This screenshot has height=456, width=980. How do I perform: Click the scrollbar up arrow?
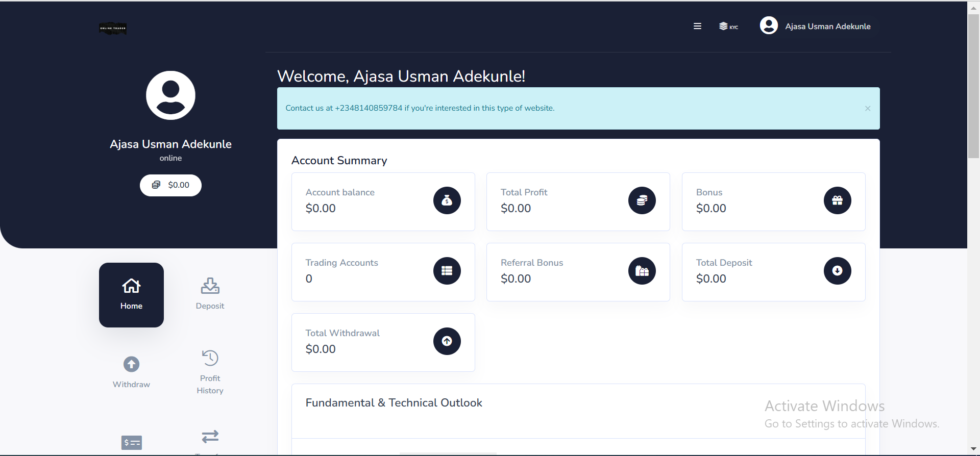click(973, 8)
